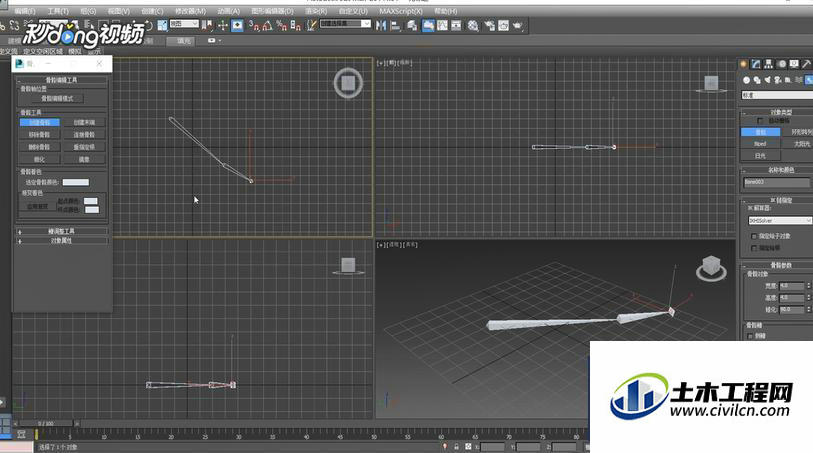This screenshot has height=453, width=813.
Task: Expand the 鳍调整工具 rollout
Action: [x=62, y=231]
